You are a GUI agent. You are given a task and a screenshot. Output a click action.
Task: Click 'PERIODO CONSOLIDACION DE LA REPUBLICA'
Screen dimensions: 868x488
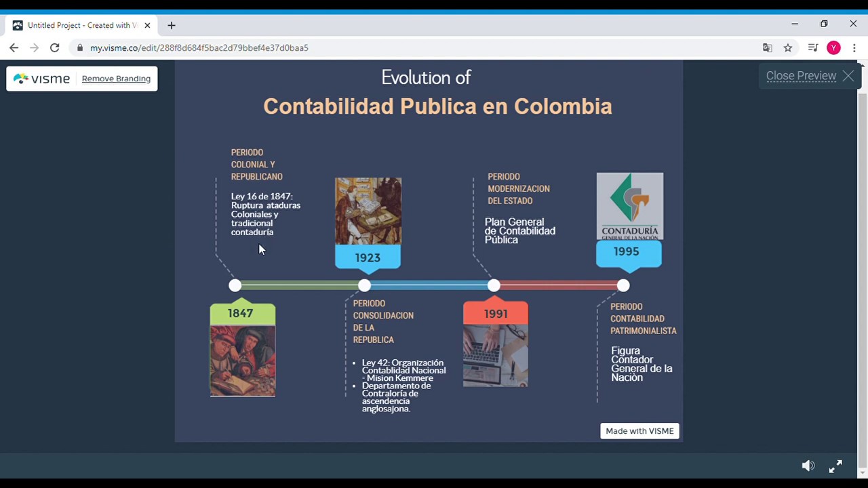(x=383, y=321)
